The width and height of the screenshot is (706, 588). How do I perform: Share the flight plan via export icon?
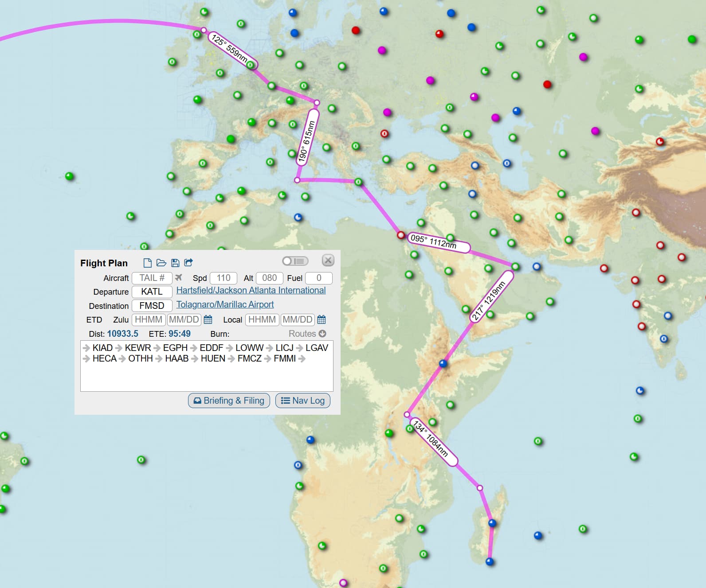tap(188, 263)
